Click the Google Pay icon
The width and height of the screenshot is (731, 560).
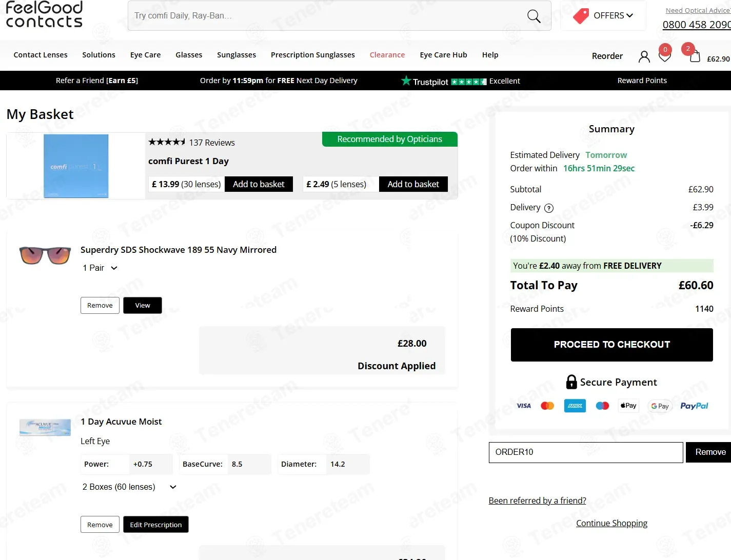point(660,406)
